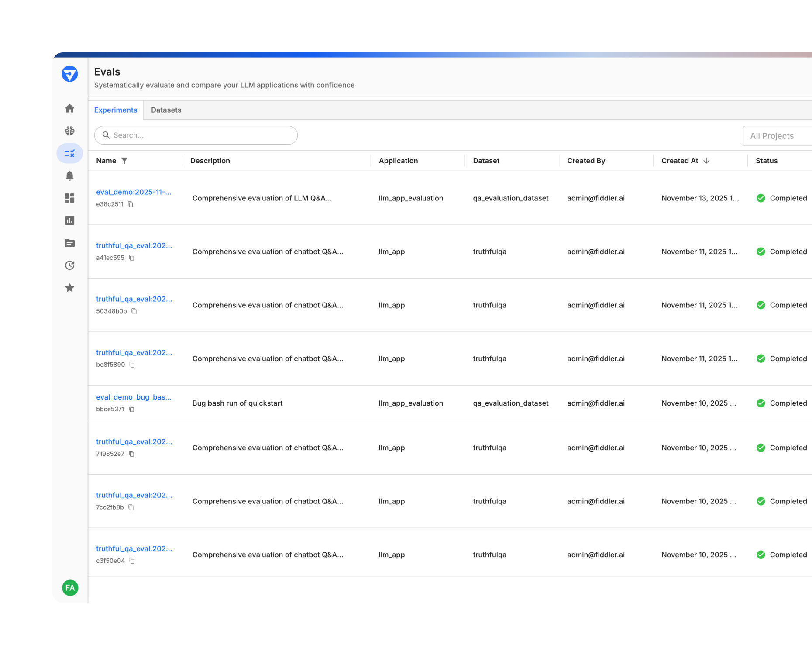
Task: Click the Application column header
Action: pyautogui.click(x=398, y=161)
